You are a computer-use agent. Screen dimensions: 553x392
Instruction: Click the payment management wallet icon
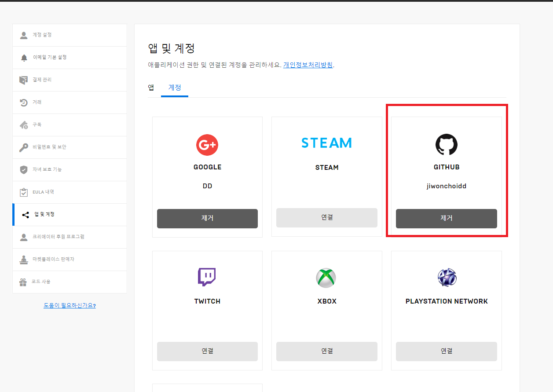24,80
